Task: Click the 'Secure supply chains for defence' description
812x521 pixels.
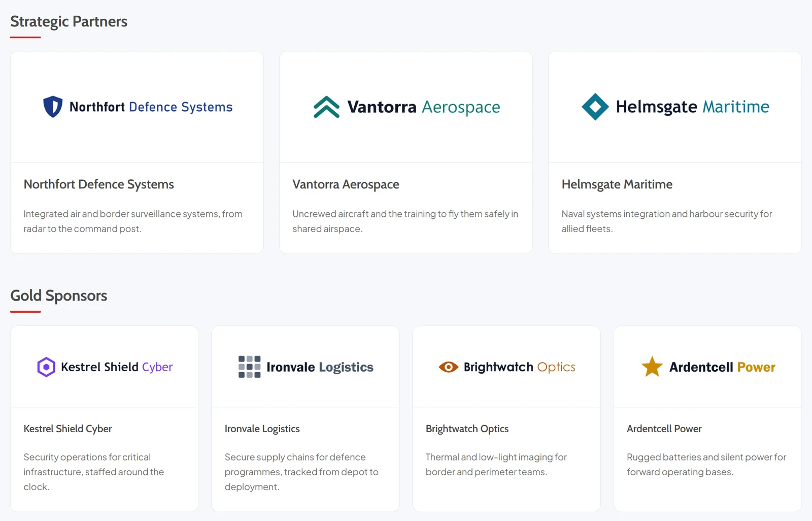Action: pos(301,472)
